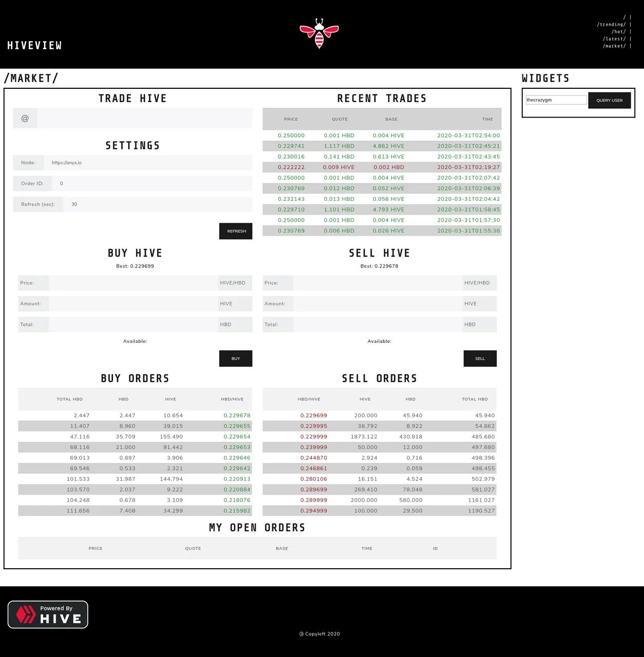Click recent trade price 0.229741
The height and width of the screenshot is (657, 644).
coord(291,146)
